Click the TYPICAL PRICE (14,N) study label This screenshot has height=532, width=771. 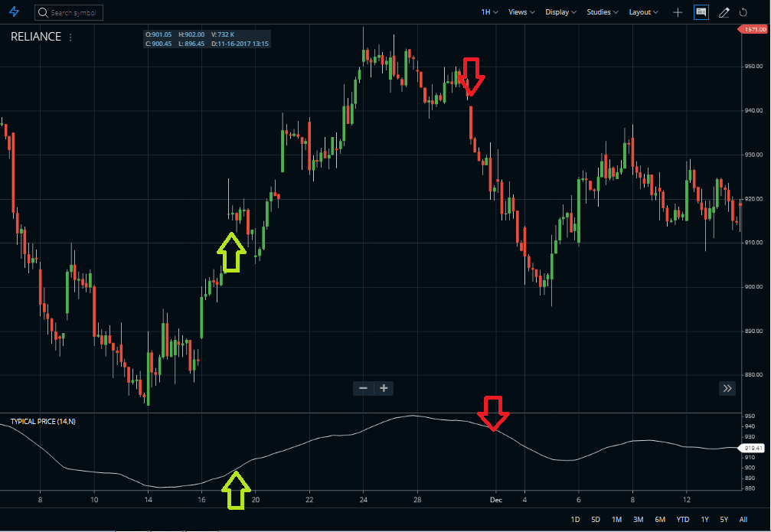[43, 421]
